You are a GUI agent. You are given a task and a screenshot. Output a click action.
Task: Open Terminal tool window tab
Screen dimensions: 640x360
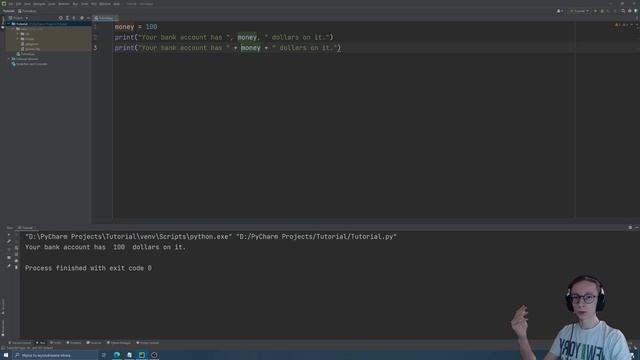(x=94, y=343)
